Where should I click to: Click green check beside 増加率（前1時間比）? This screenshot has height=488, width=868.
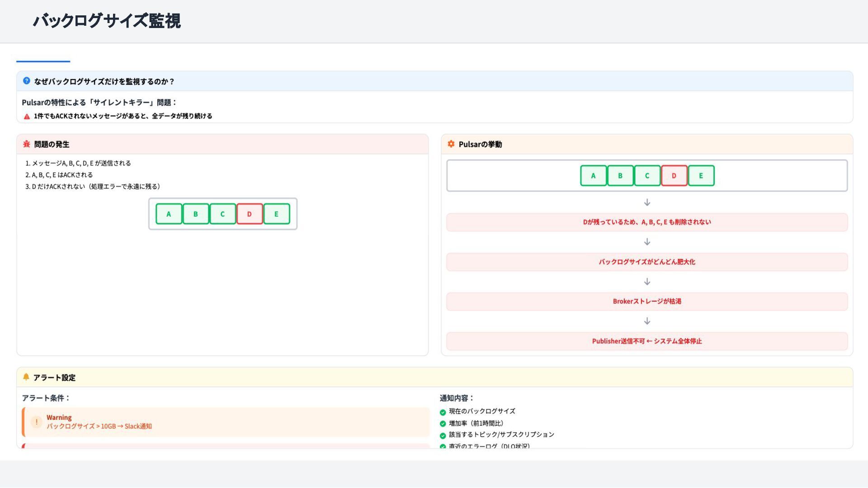tap(443, 424)
